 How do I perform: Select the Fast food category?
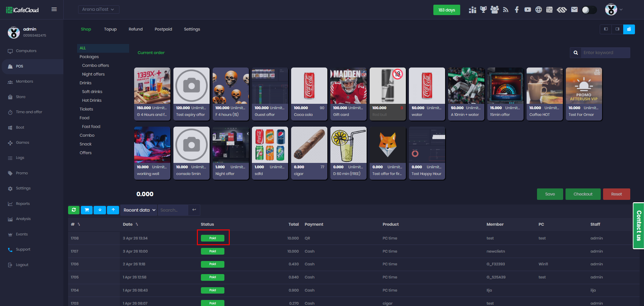pos(91,127)
